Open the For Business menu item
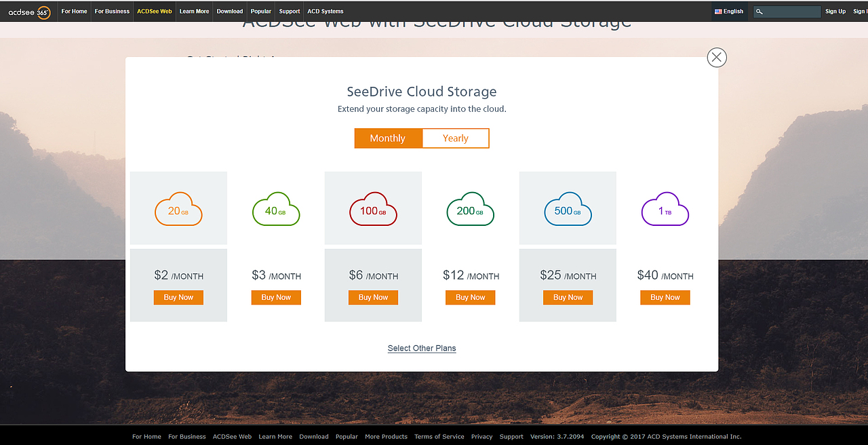The image size is (868, 445). [x=112, y=12]
